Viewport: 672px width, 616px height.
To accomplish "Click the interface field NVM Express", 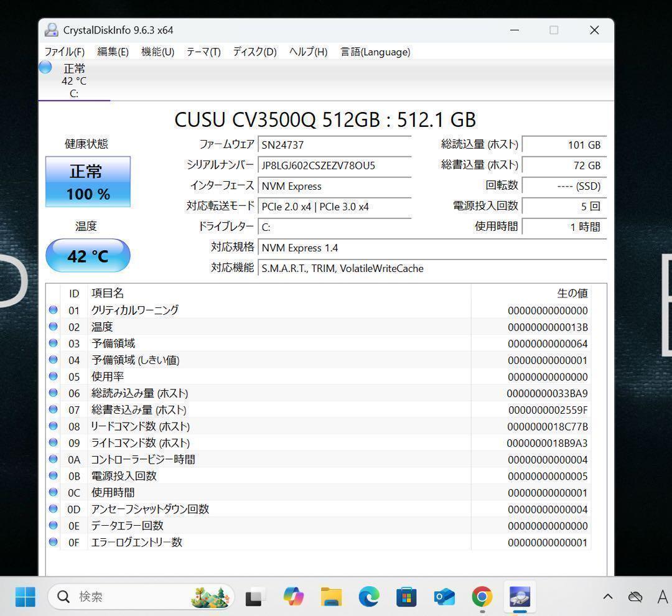I will click(334, 185).
